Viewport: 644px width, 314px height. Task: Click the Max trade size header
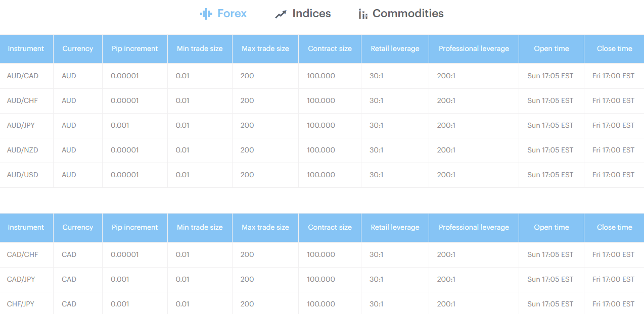pyautogui.click(x=265, y=48)
